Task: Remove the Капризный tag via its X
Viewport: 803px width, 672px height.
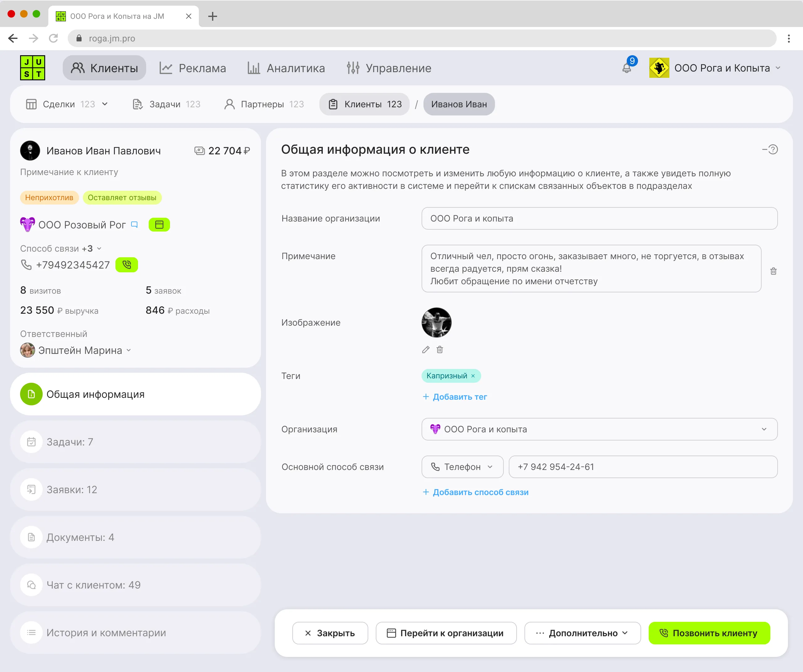Action: pos(473,376)
